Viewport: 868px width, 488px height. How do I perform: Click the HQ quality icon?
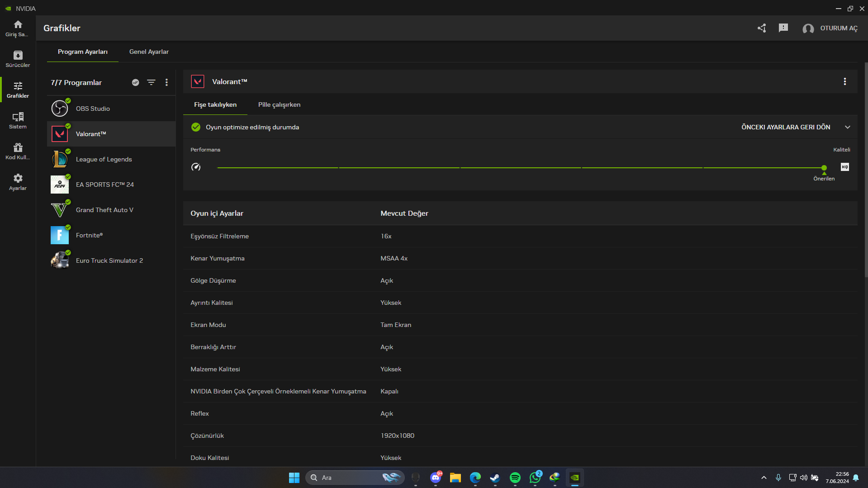844,167
